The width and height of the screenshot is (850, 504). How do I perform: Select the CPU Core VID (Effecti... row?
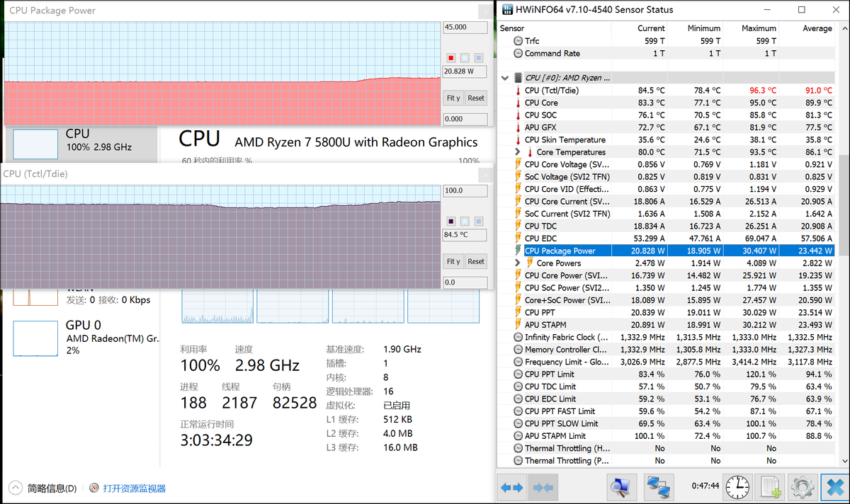pos(666,189)
